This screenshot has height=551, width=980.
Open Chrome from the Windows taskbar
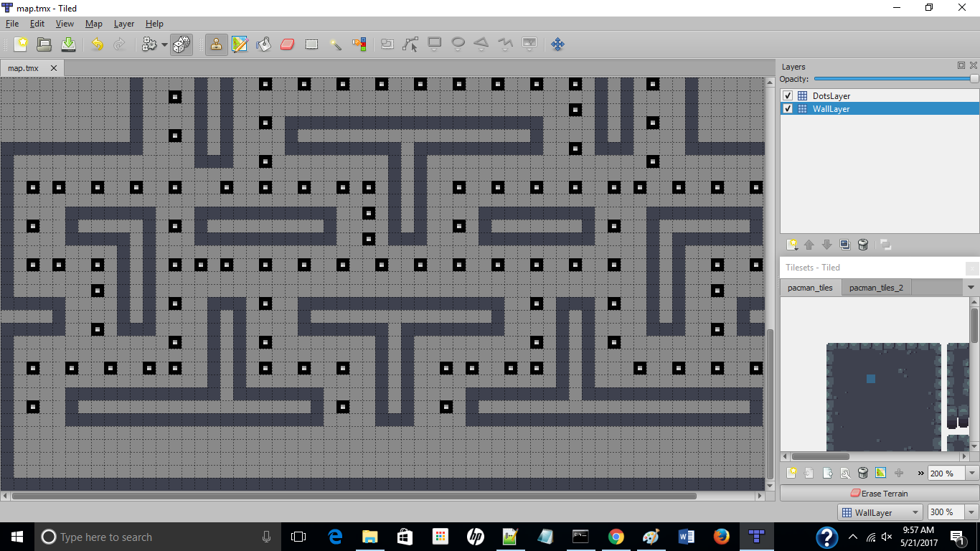click(616, 537)
